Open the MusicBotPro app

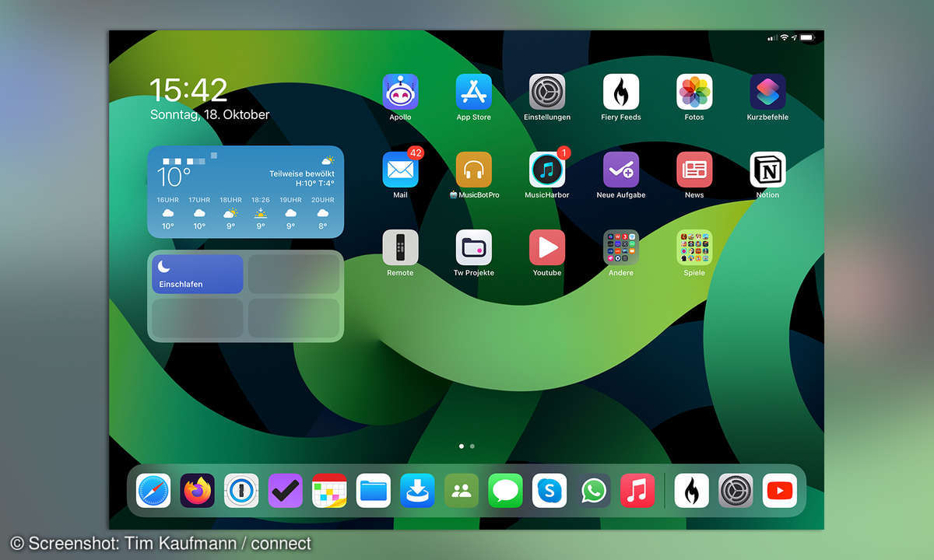[x=473, y=170]
